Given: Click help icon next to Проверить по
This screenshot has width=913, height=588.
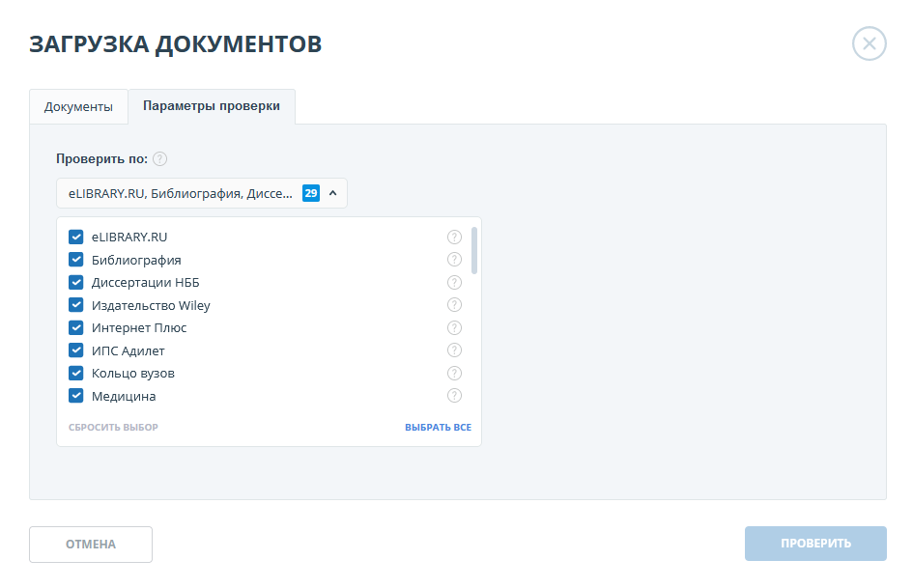Looking at the screenshot, I should pos(160,159).
